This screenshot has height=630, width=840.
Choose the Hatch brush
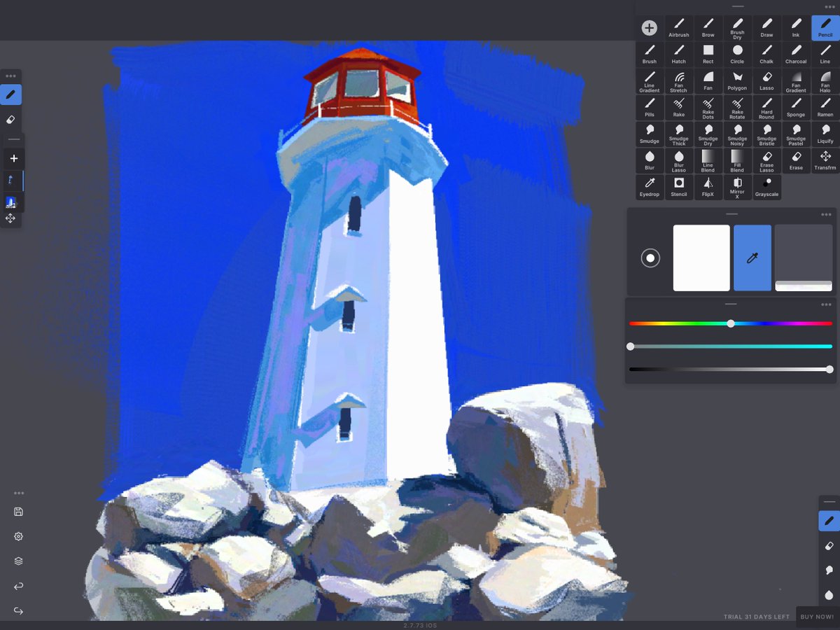click(679, 55)
